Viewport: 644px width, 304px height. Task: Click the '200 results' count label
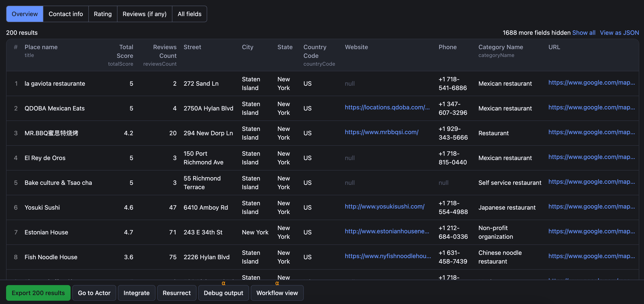point(22,33)
